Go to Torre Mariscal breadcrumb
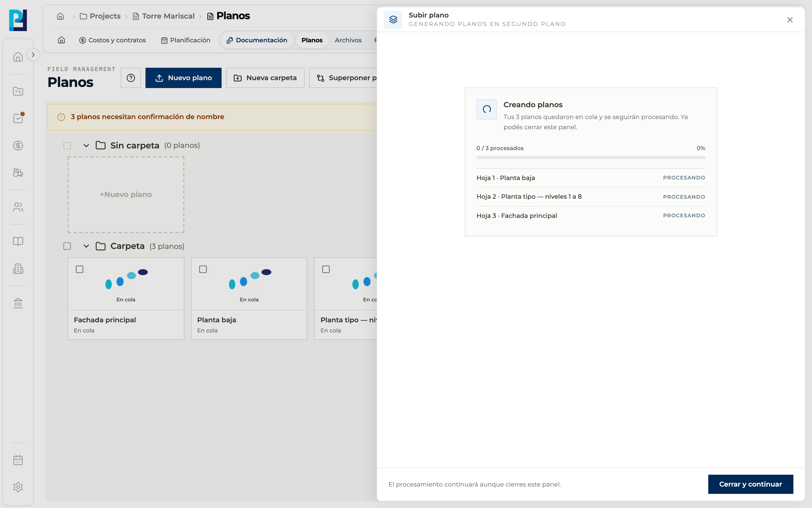The width and height of the screenshot is (812, 508). 164,16
